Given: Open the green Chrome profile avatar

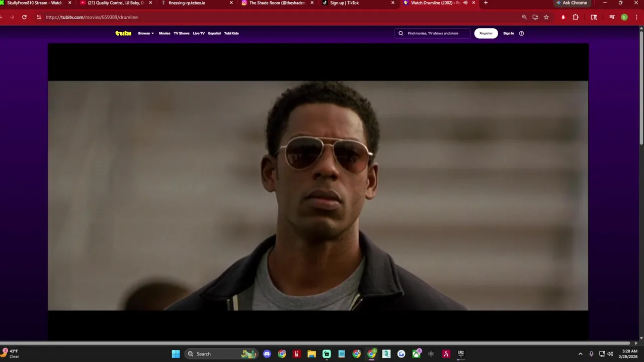Looking at the screenshot, I should click(624, 17).
